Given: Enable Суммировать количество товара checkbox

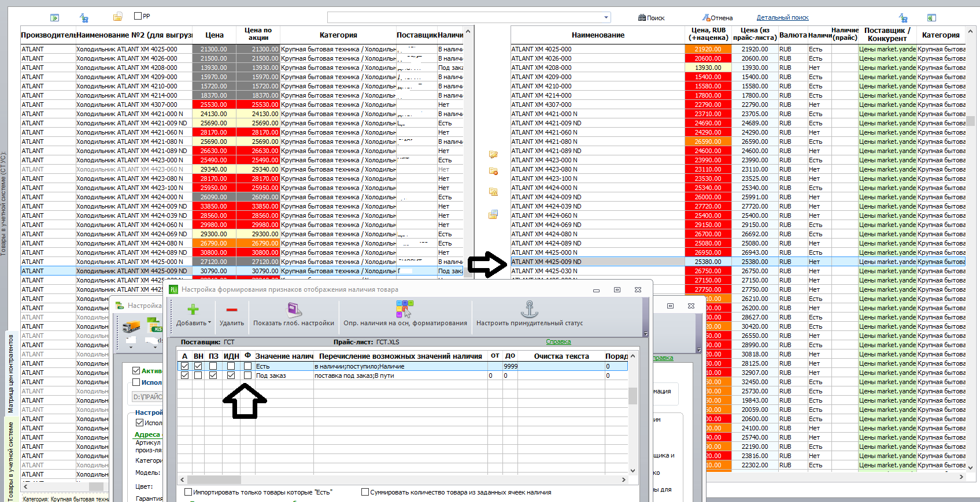Looking at the screenshot, I should 365,492.
